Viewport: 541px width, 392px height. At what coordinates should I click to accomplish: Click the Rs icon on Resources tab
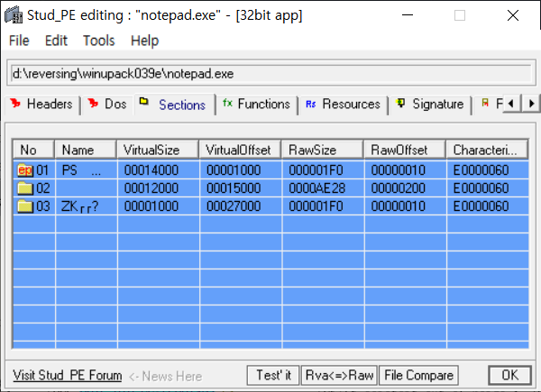[x=311, y=104]
